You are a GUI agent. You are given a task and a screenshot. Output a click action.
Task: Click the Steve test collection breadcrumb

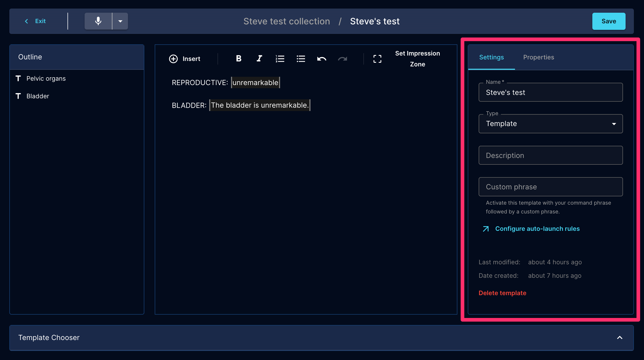tap(287, 21)
